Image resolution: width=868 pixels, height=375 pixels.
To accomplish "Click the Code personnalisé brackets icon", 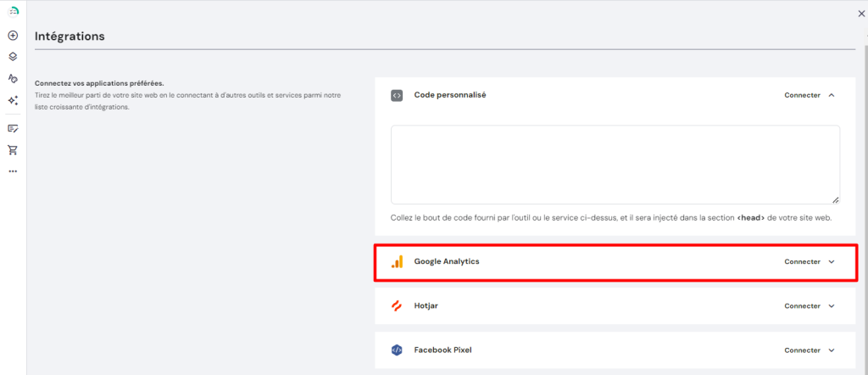I will (397, 95).
